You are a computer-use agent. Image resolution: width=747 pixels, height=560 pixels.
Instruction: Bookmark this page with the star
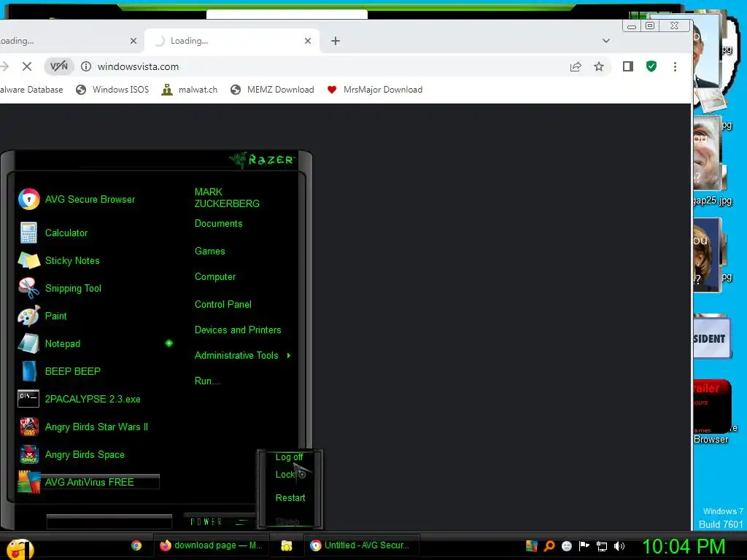(x=599, y=66)
